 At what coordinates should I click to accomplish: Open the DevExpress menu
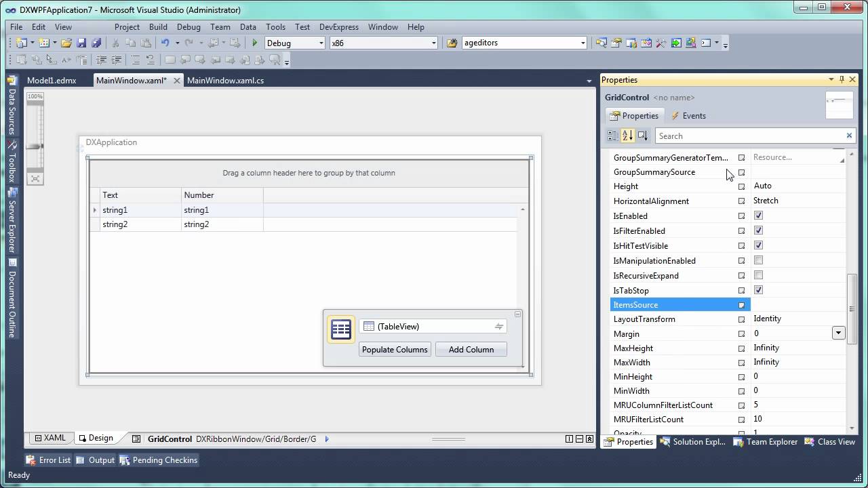point(339,27)
